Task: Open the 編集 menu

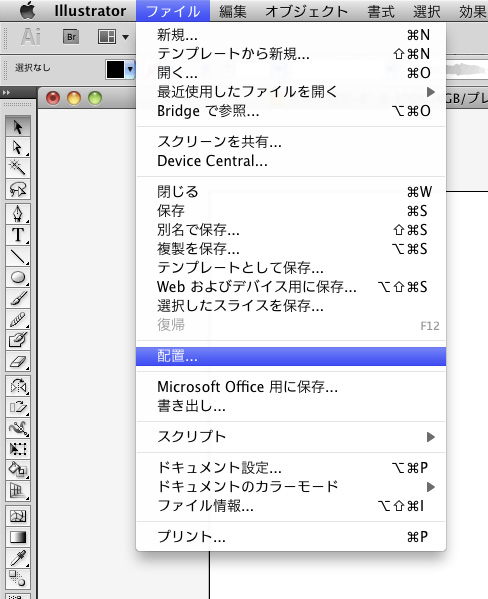Action: tap(233, 11)
